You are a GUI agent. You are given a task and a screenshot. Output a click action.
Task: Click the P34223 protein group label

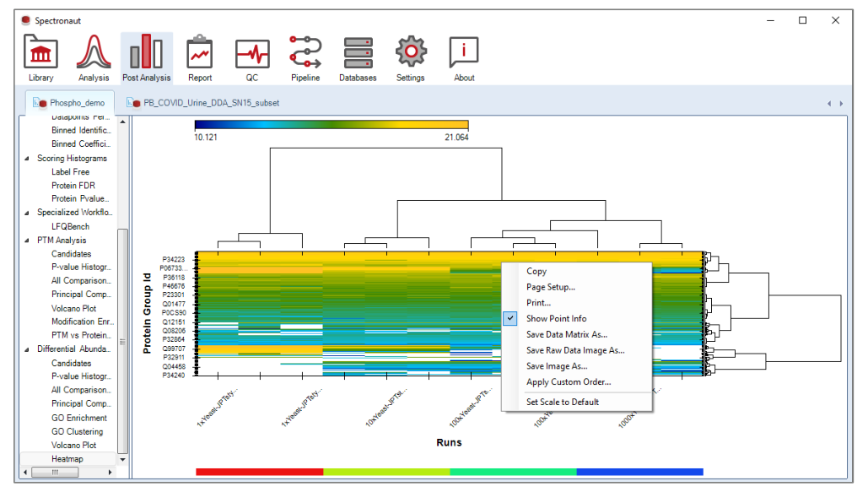(173, 259)
